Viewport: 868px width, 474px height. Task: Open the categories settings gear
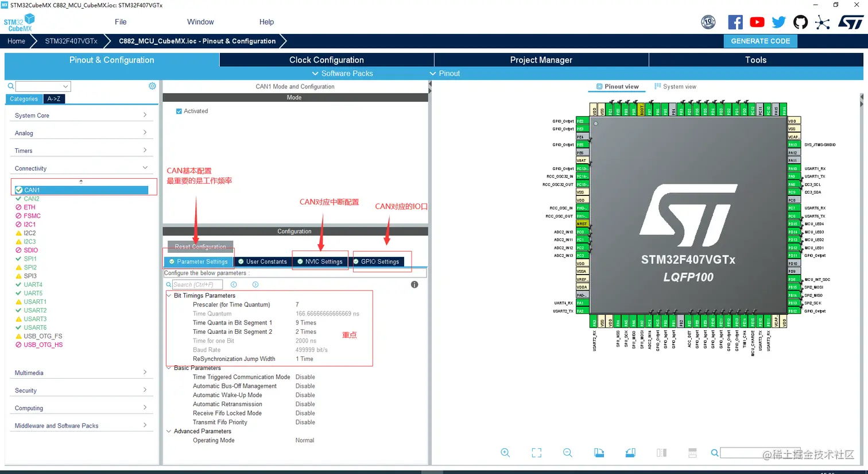point(152,86)
